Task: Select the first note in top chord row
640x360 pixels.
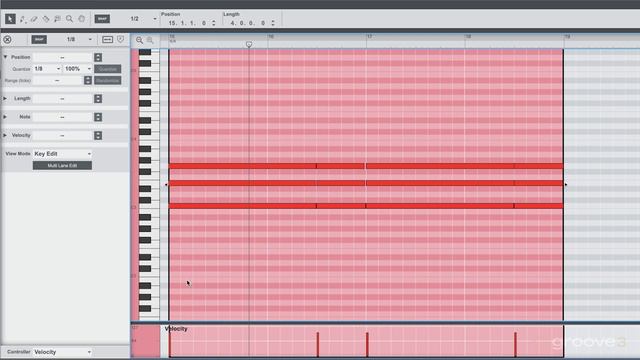Action: pos(242,166)
